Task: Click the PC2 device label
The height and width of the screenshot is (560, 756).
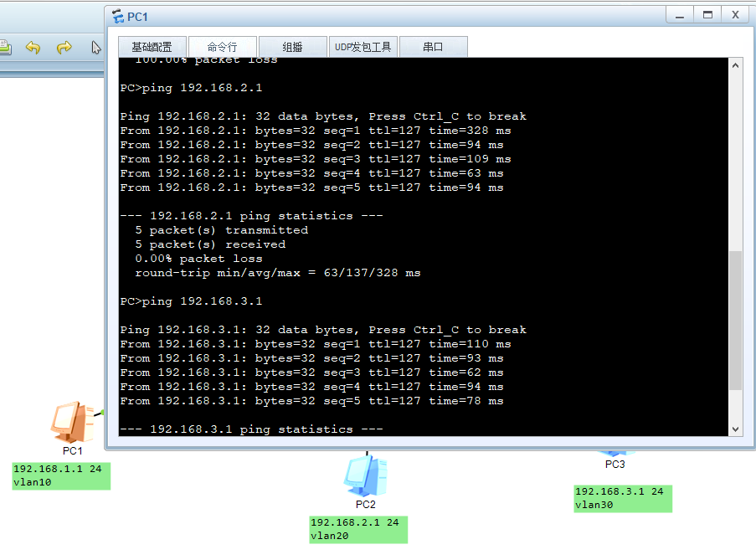Action: [366, 504]
